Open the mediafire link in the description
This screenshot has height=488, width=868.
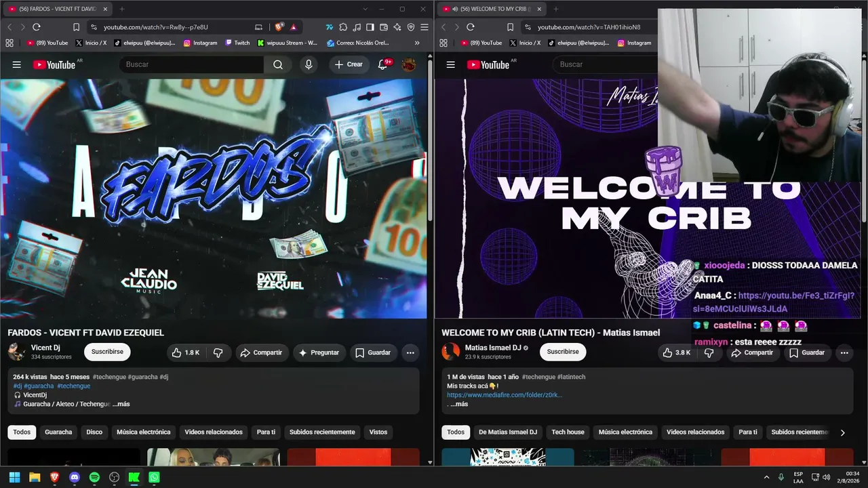[x=505, y=395]
